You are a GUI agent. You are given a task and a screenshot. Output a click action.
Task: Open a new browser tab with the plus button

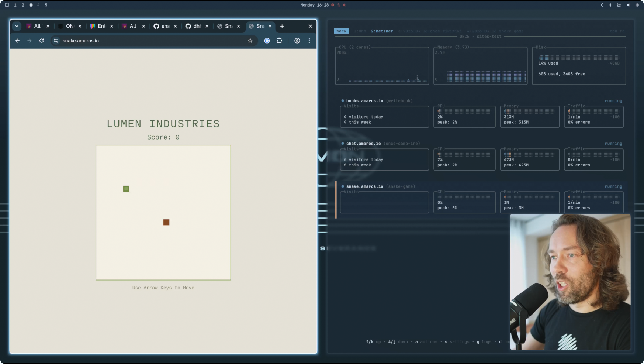point(282,26)
